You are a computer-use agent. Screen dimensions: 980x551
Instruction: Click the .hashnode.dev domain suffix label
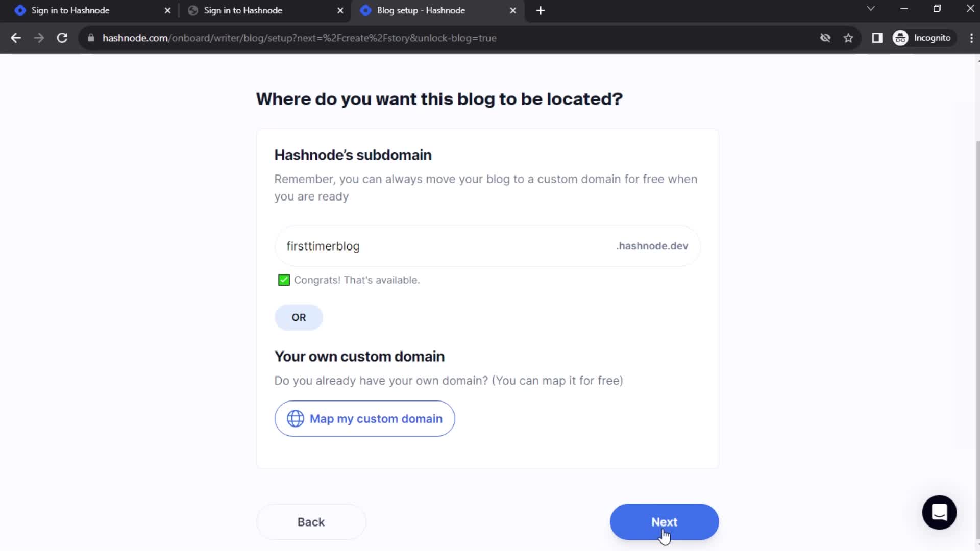[x=652, y=246]
